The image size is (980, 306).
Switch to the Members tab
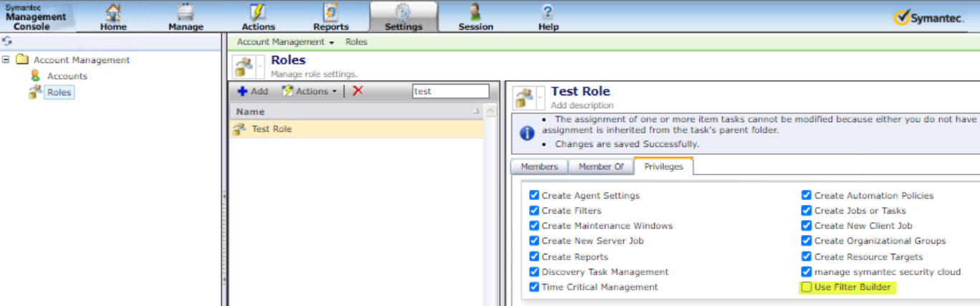pyautogui.click(x=539, y=166)
